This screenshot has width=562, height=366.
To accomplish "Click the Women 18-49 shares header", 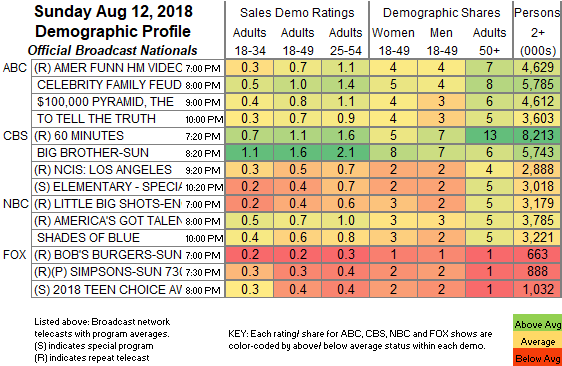I will [x=394, y=42].
